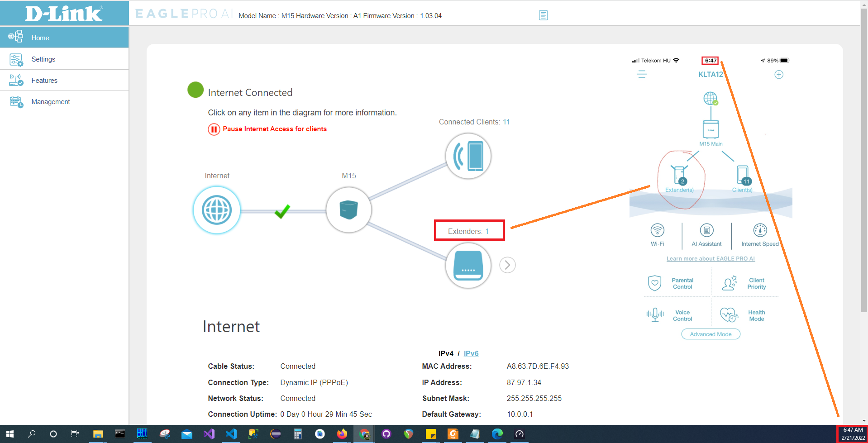Viewport: 868px width, 443px height.
Task: Open Parental Control
Action: (x=671, y=283)
